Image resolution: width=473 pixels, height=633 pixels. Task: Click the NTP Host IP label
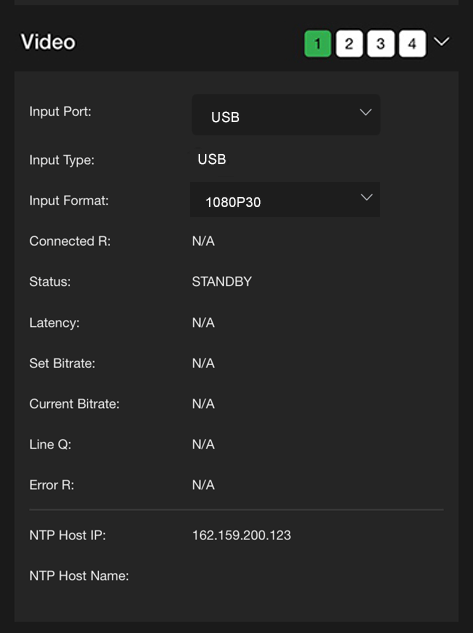point(67,535)
